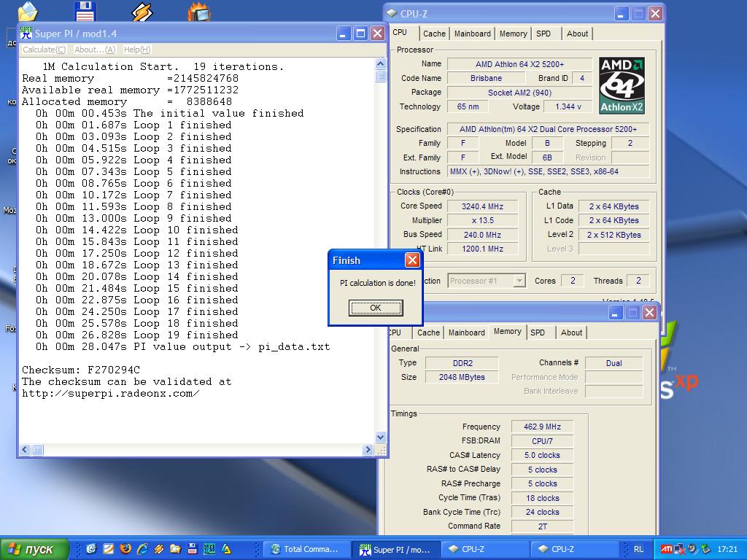Expand the Processor #1 selection dropdown
Image resolution: width=747 pixels, height=560 pixels.
(x=519, y=281)
